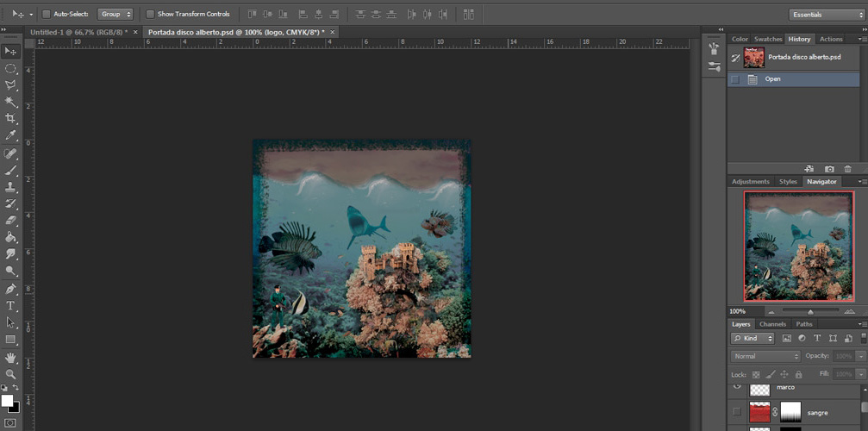This screenshot has height=431, width=868.
Task: Switch to the Channels tab
Action: click(x=772, y=324)
